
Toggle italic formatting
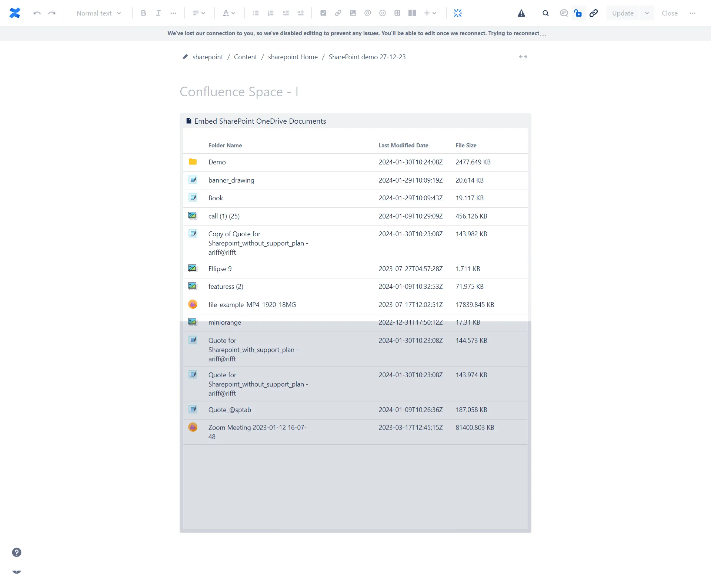pyautogui.click(x=158, y=13)
